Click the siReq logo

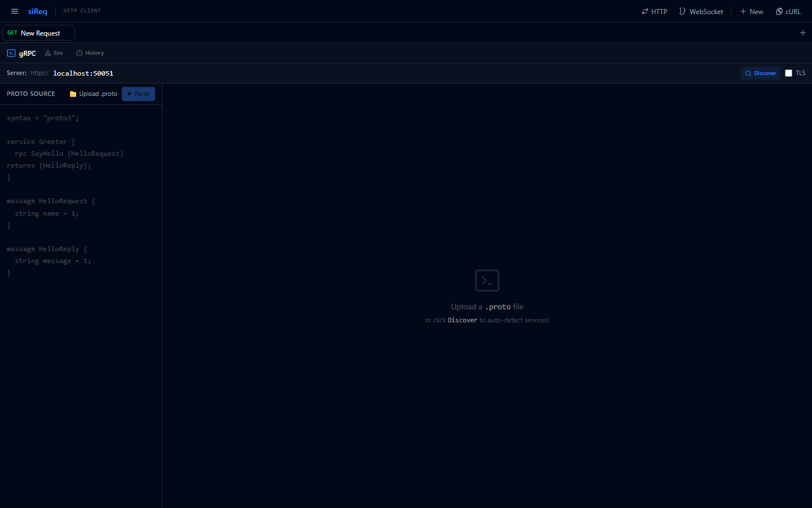point(38,11)
